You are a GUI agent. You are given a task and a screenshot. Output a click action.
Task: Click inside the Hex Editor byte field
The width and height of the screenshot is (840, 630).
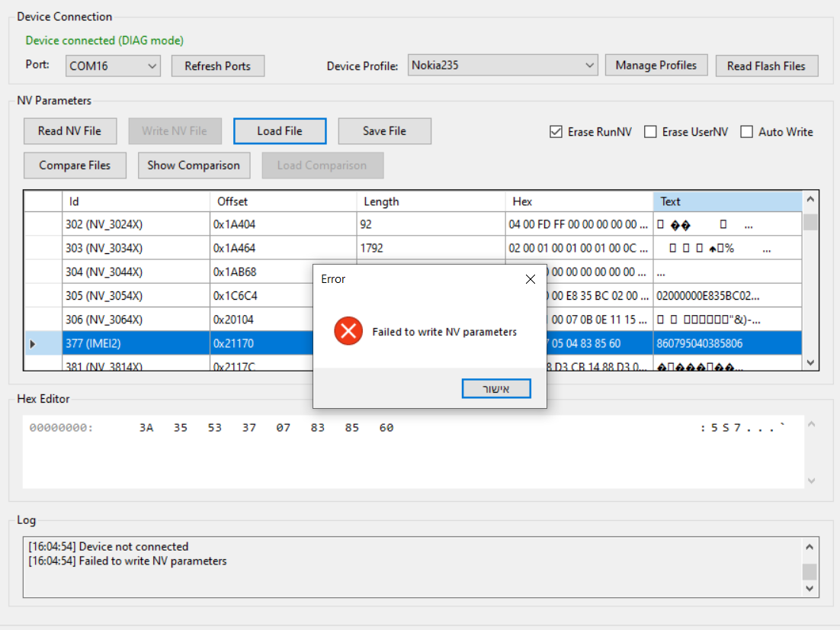coord(267,428)
